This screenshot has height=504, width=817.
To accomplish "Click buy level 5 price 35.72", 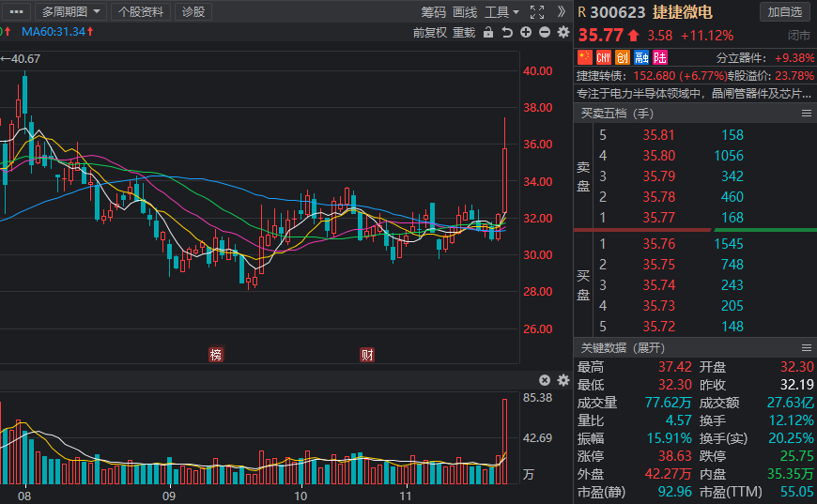I will [x=658, y=327].
